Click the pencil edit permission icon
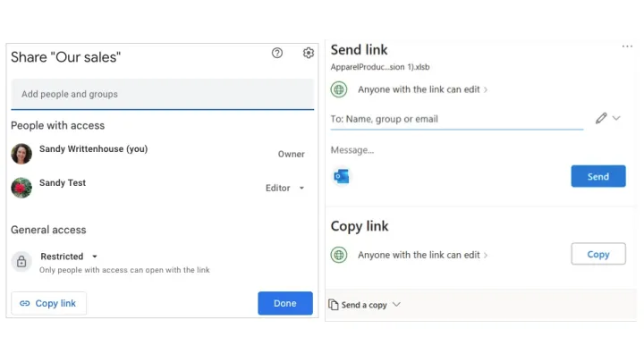Screen dimensions: 644x362 [x=601, y=118]
